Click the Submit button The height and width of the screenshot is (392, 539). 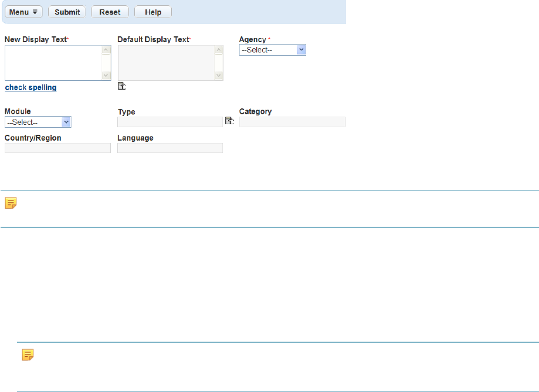point(67,12)
